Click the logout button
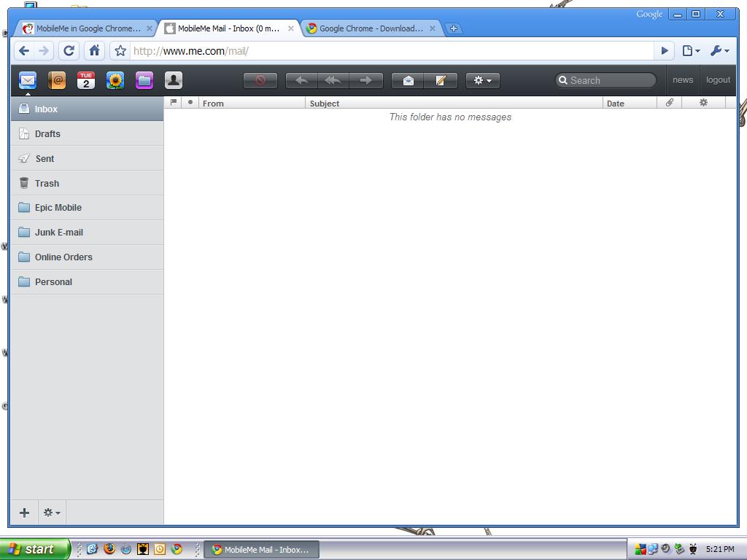This screenshot has width=747, height=560. tap(718, 80)
